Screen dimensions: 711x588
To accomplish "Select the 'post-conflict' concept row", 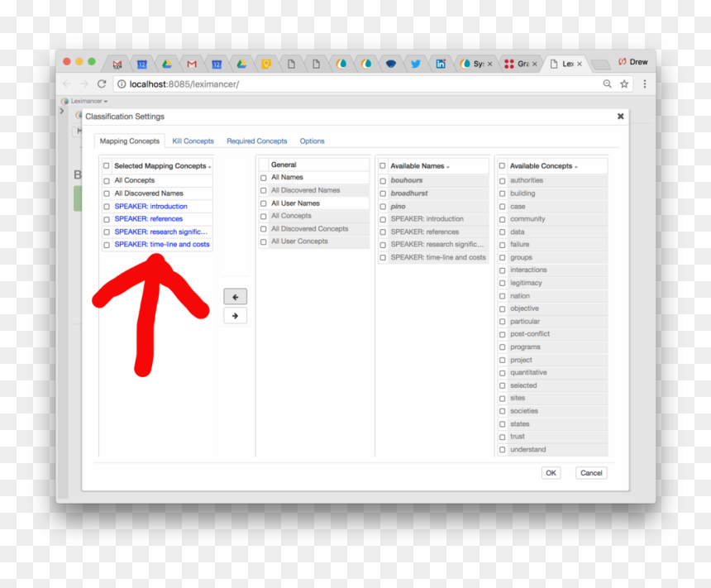I will (x=553, y=334).
